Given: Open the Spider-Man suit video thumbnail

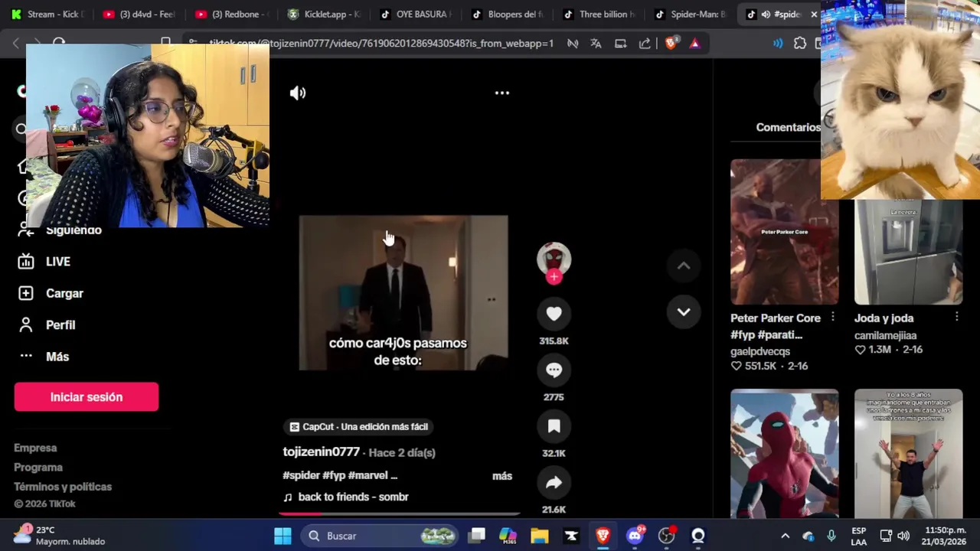Looking at the screenshot, I should coord(784,454).
